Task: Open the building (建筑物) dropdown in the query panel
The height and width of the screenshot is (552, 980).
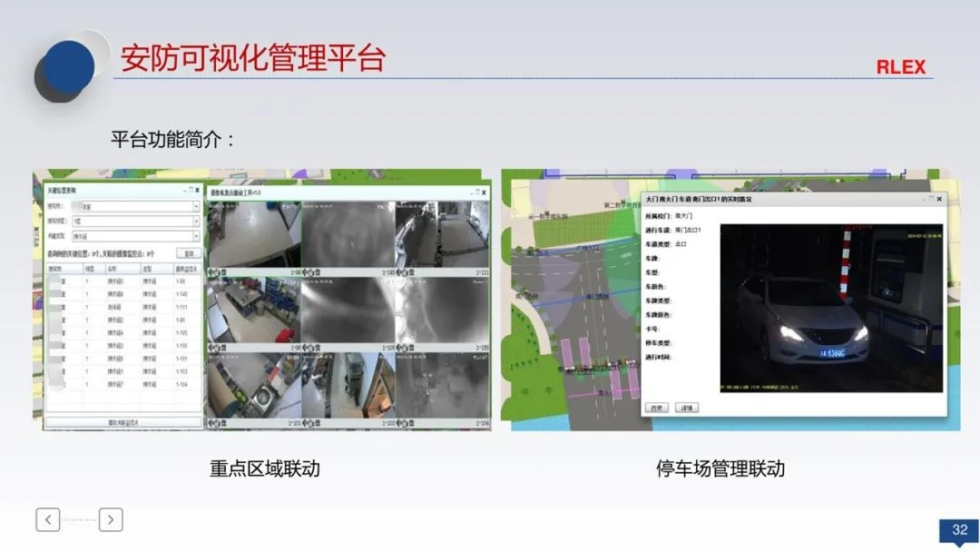Action: coord(197,208)
